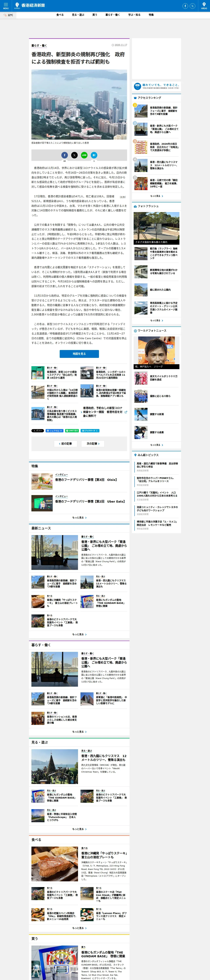Expand もっと見る under ワールドフォトニュース
The height and width of the screenshot is (980, 210).
click(x=156, y=445)
